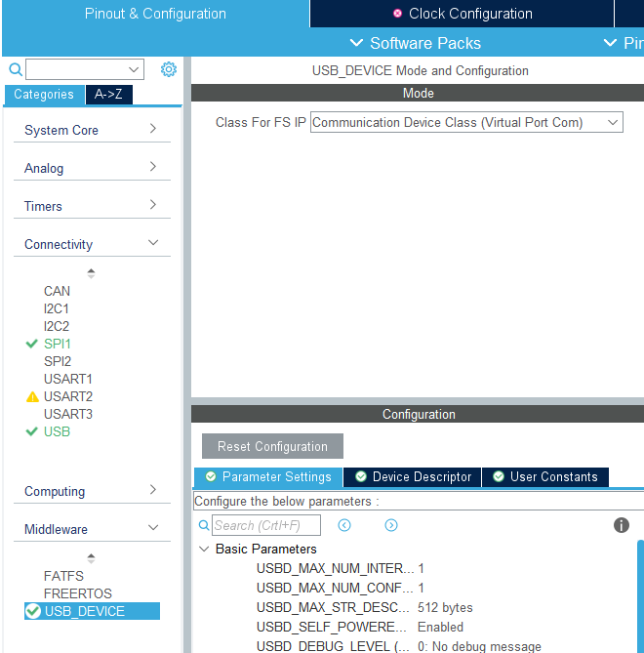
Task: Collapse the Basic Parameters group
Action: [204, 549]
